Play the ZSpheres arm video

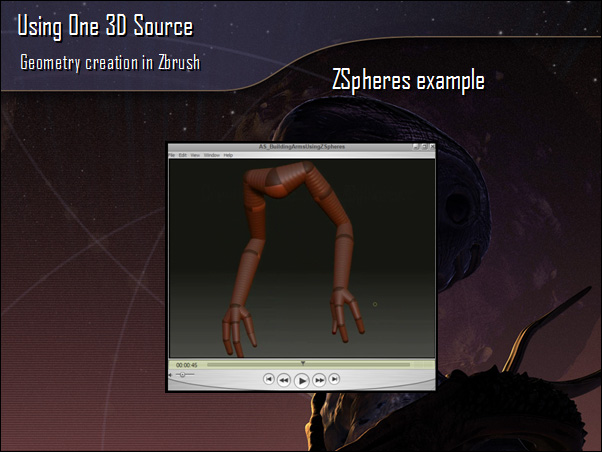coord(301,381)
